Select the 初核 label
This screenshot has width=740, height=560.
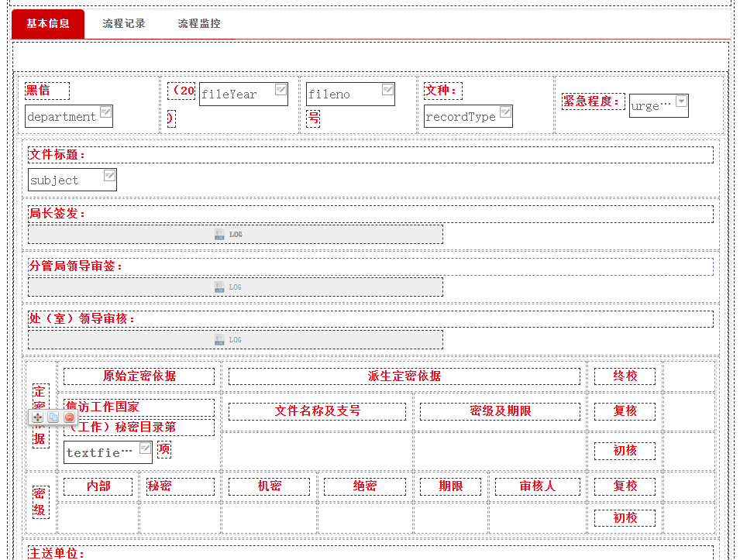click(625, 451)
